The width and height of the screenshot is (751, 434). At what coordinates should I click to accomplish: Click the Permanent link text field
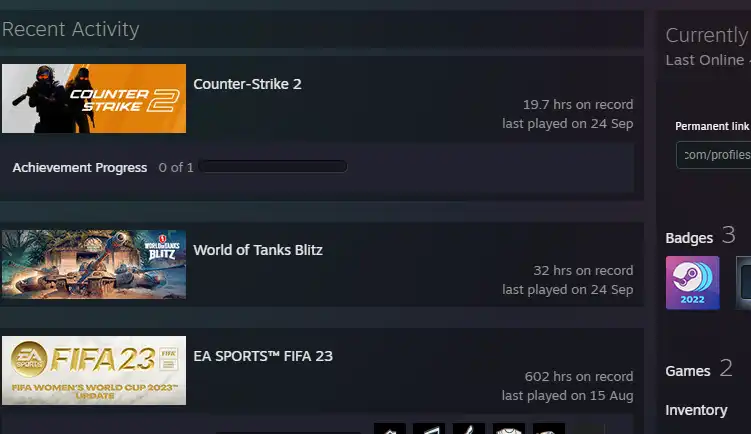pos(714,155)
